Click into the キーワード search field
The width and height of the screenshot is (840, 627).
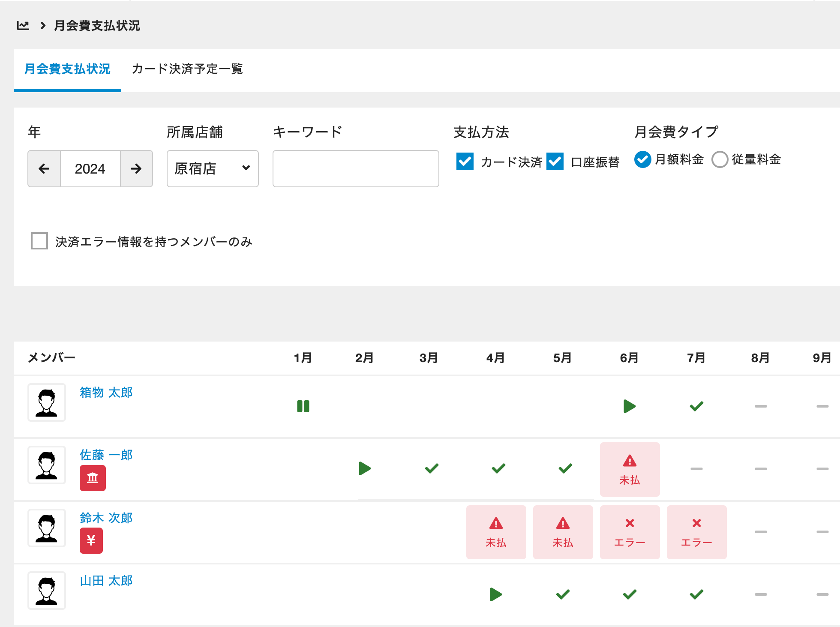pyautogui.click(x=356, y=168)
